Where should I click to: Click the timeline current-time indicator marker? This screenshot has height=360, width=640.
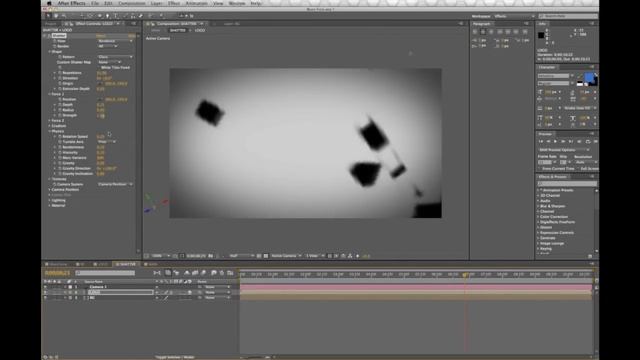pyautogui.click(x=465, y=274)
